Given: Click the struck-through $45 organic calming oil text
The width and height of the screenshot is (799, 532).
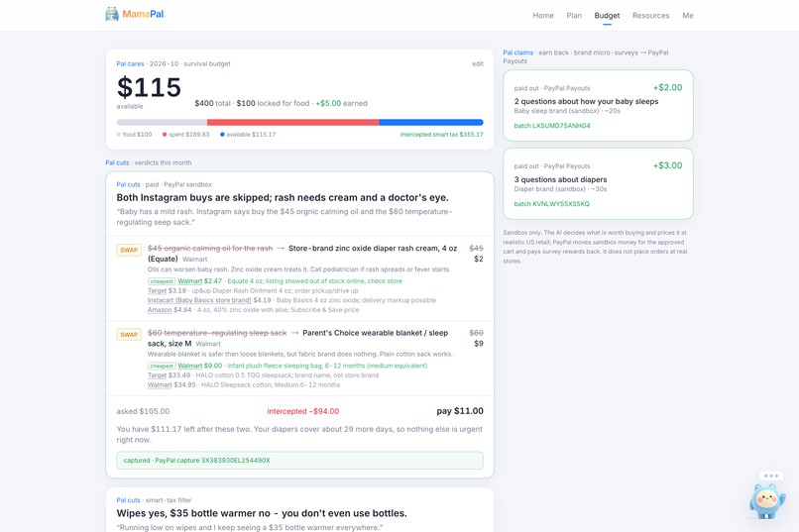Looking at the screenshot, I should (x=210, y=249).
